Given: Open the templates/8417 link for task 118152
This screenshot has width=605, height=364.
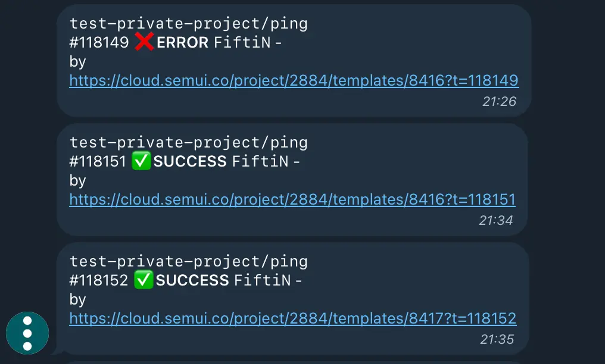Looking at the screenshot, I should coord(293,319).
